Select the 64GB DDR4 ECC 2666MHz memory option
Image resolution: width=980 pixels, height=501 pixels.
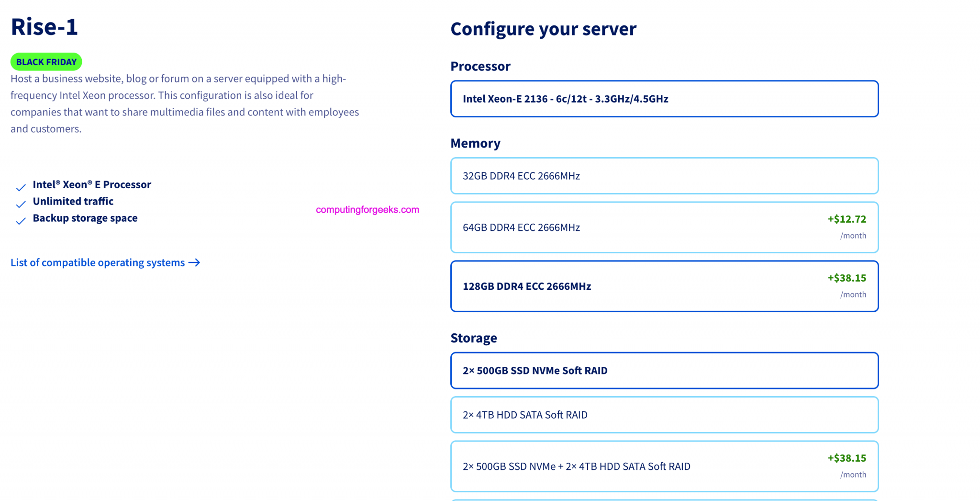tap(664, 228)
